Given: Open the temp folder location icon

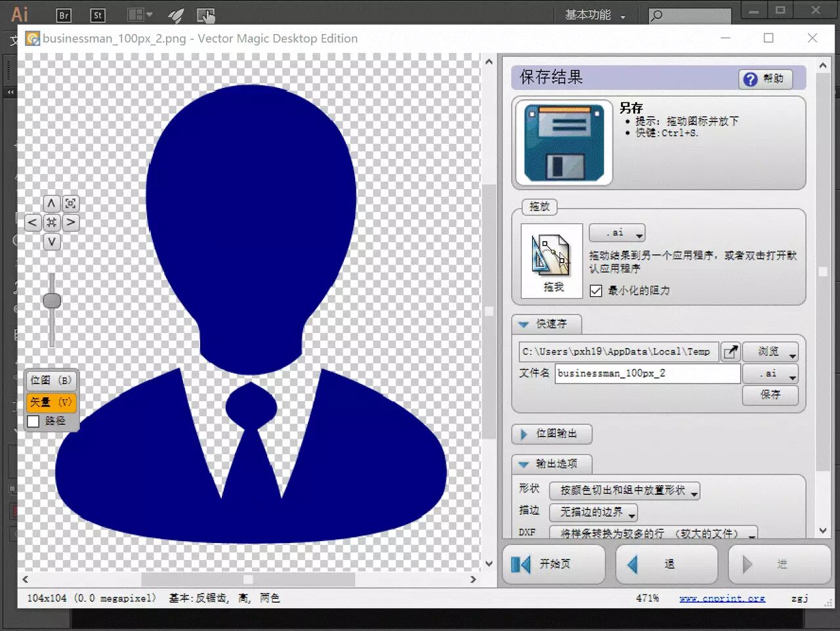Looking at the screenshot, I should click(730, 352).
